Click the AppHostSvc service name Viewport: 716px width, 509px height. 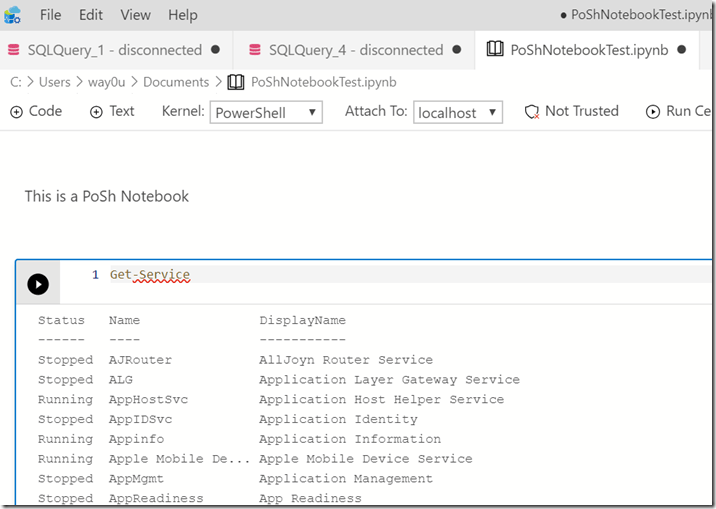click(x=148, y=400)
